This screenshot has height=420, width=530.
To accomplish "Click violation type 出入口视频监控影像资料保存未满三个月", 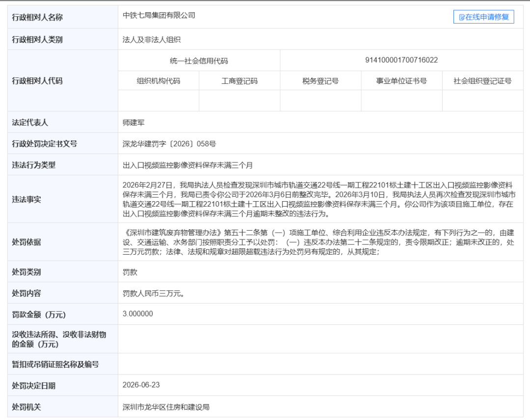I will [x=187, y=165].
